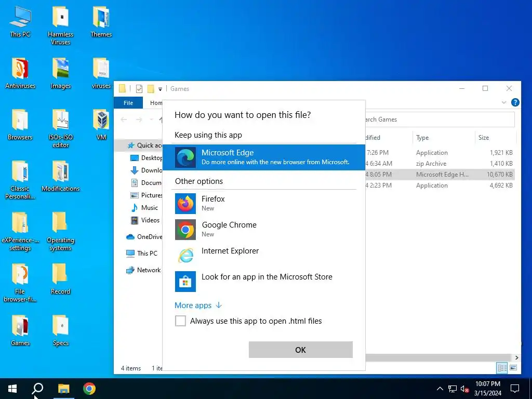This screenshot has width=532, height=399.
Task: Open the clock showing 10:07 PM
Action: (x=487, y=389)
